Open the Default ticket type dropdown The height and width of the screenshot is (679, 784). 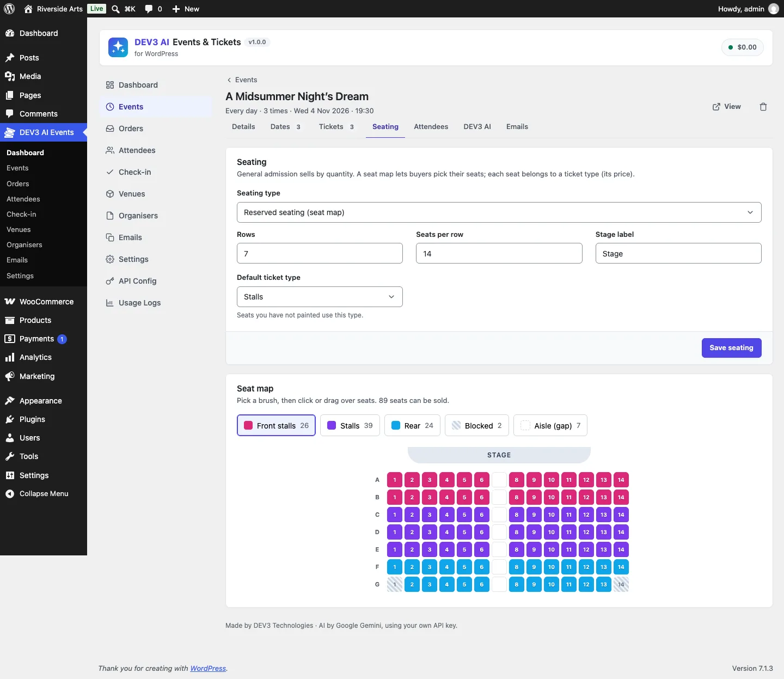click(x=320, y=297)
